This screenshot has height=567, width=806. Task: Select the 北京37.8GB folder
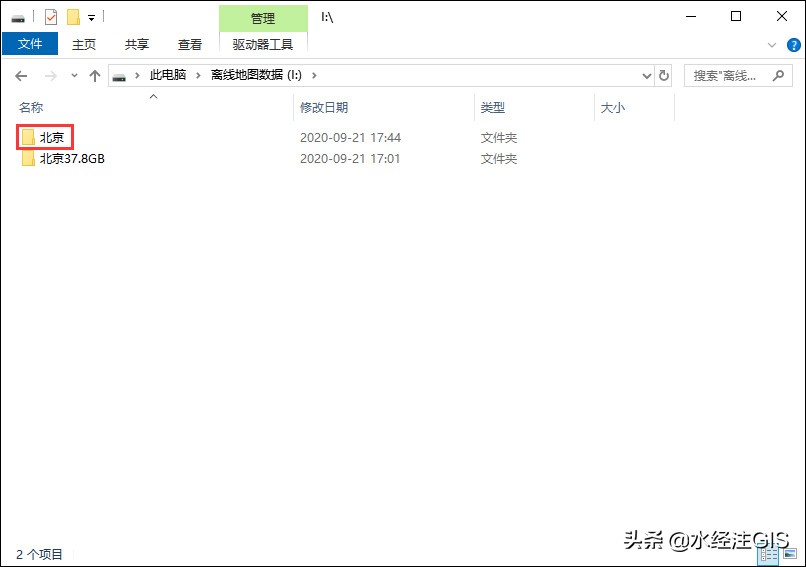72,158
